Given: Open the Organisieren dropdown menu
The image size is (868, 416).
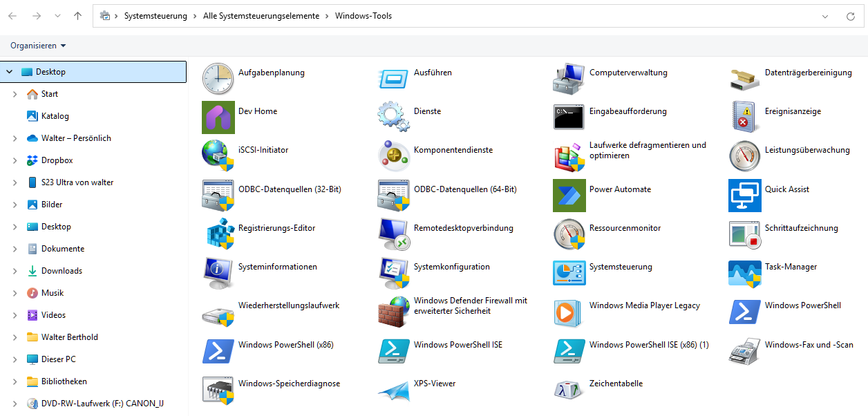Looking at the screenshot, I should (38, 46).
